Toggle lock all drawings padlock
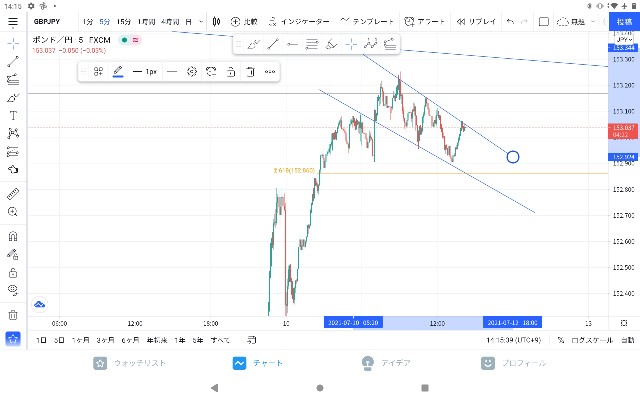 point(13,272)
